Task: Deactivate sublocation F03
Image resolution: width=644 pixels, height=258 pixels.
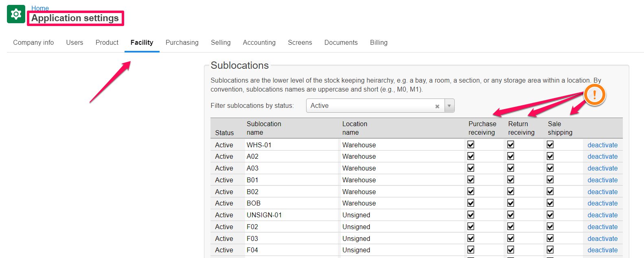Action: pos(602,238)
